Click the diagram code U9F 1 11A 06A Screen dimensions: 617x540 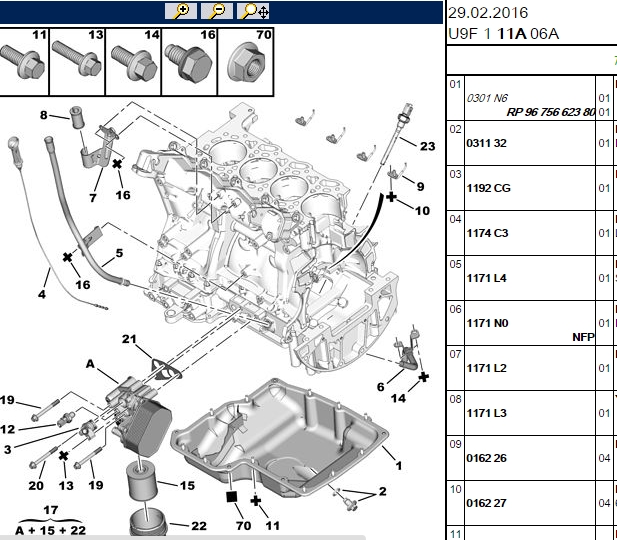(x=504, y=34)
